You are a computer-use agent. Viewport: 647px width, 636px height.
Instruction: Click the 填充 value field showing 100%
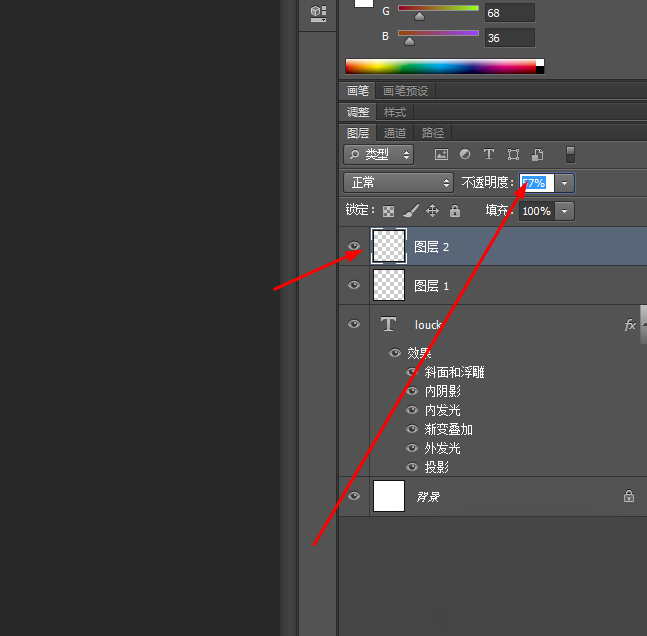pos(536,211)
